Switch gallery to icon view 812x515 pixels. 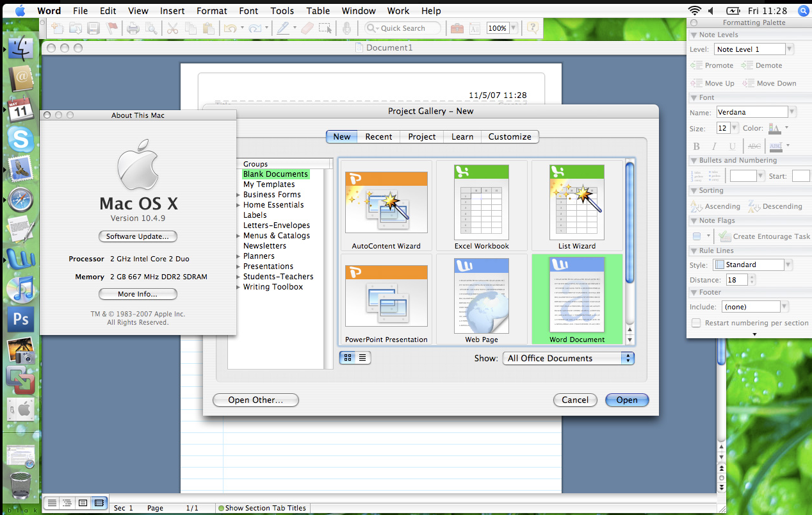coord(348,358)
